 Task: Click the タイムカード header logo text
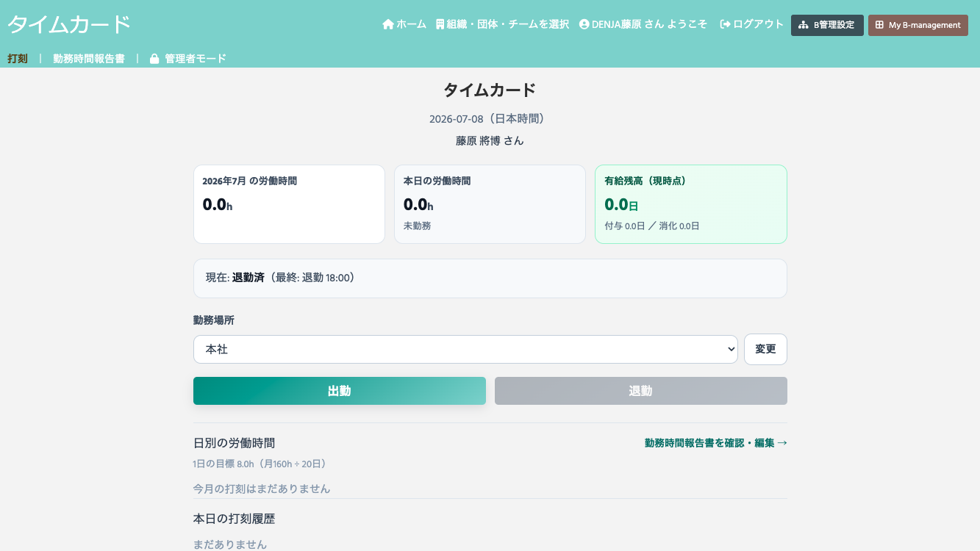(69, 25)
